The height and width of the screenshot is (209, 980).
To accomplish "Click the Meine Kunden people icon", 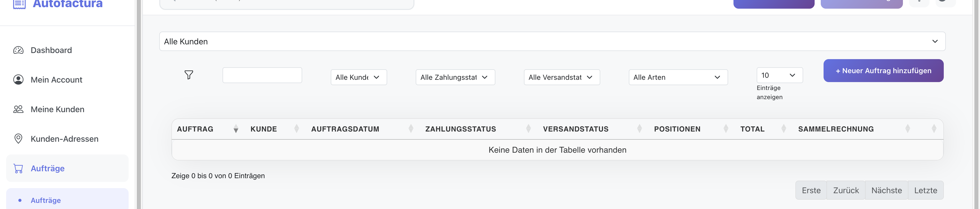I will point(18,109).
